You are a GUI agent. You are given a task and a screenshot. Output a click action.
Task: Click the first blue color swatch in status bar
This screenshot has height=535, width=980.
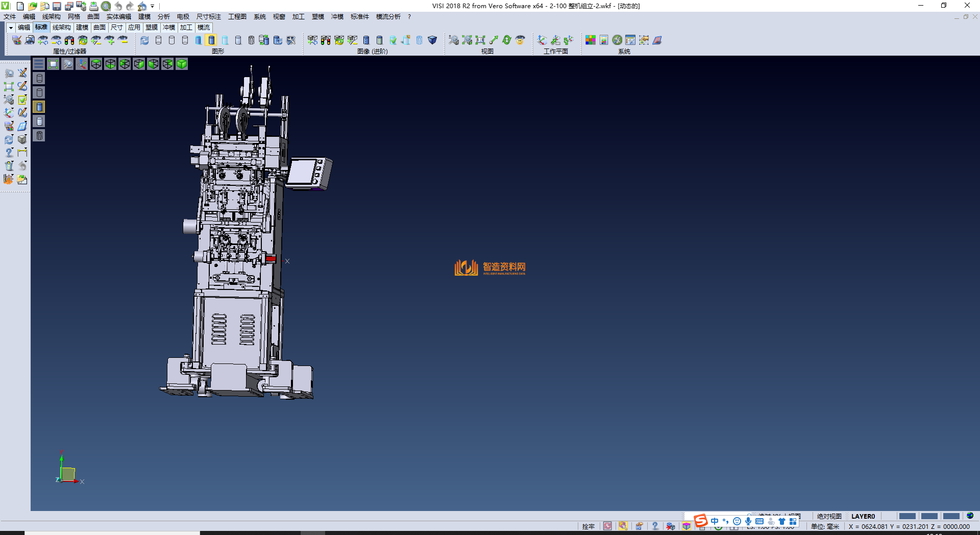click(907, 516)
